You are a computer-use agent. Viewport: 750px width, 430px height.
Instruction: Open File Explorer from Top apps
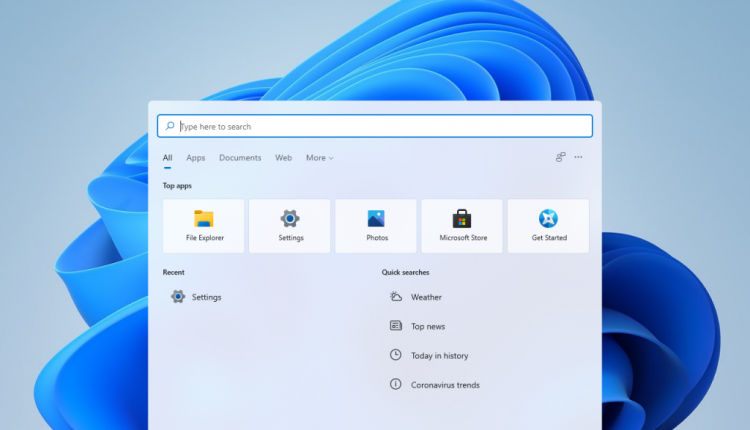click(x=204, y=225)
